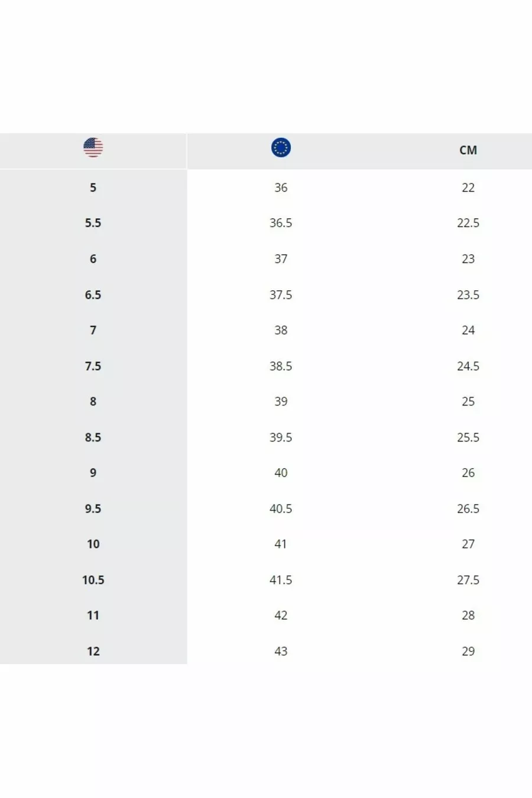Click the 29 cm value
This screenshot has height=798, width=532.
(x=468, y=651)
